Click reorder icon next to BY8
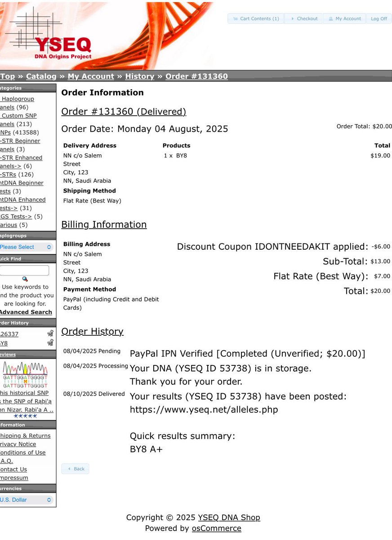 [50, 342]
